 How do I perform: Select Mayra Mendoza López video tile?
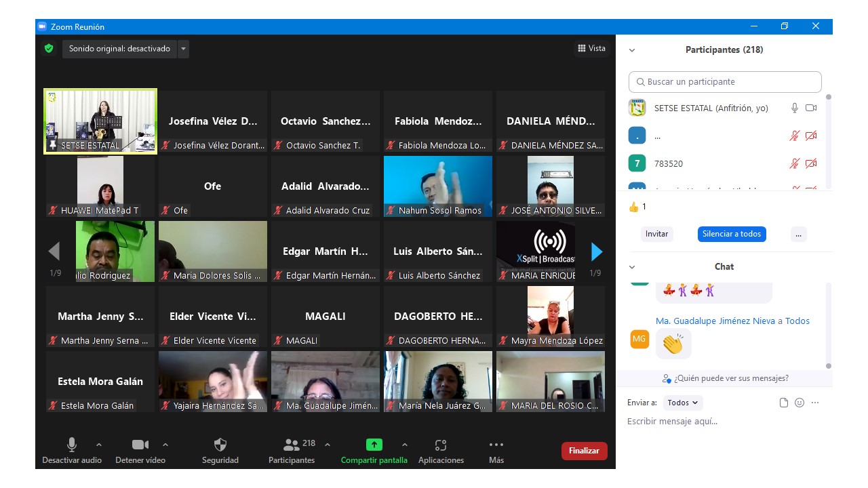[551, 317]
